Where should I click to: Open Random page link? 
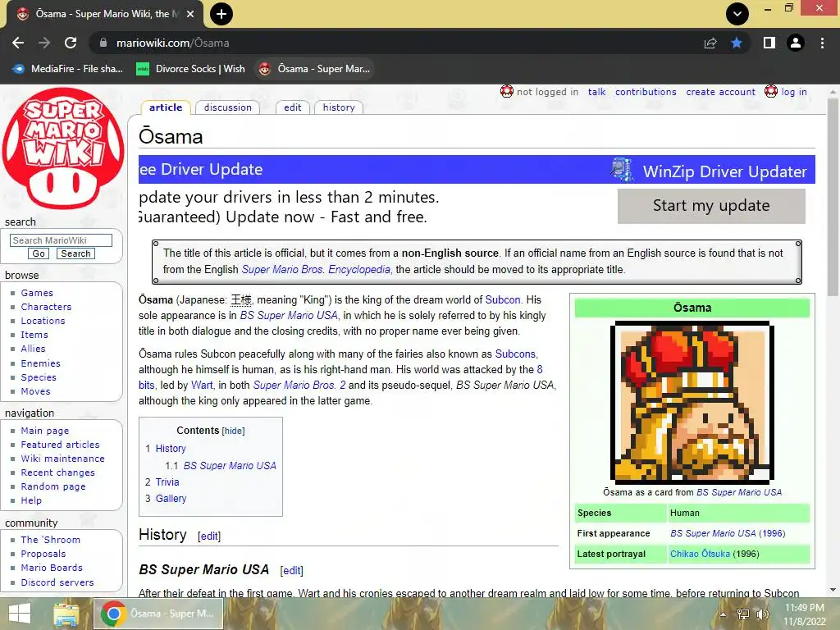pos(53,486)
